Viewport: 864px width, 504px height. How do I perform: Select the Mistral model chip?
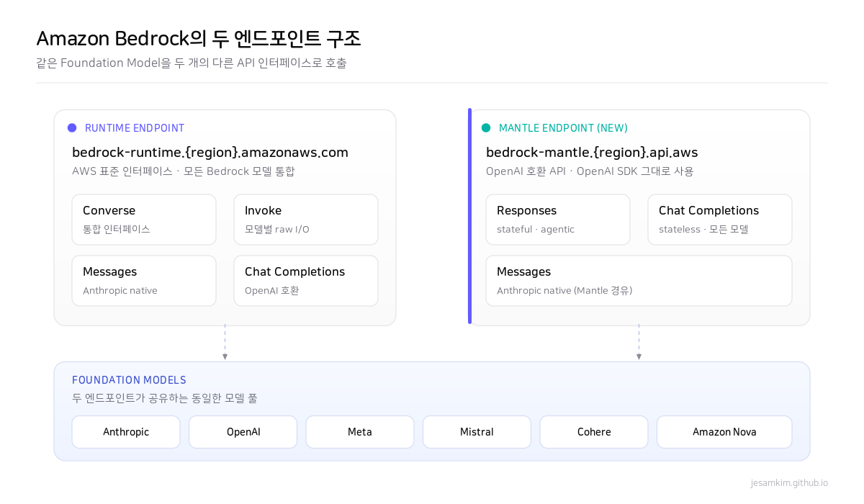tap(477, 432)
